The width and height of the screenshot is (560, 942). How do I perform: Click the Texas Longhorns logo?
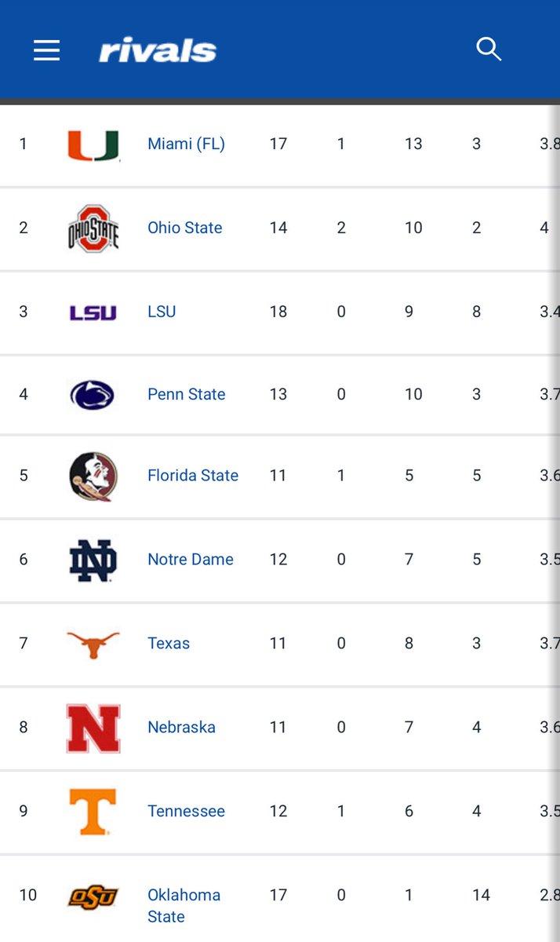click(93, 644)
